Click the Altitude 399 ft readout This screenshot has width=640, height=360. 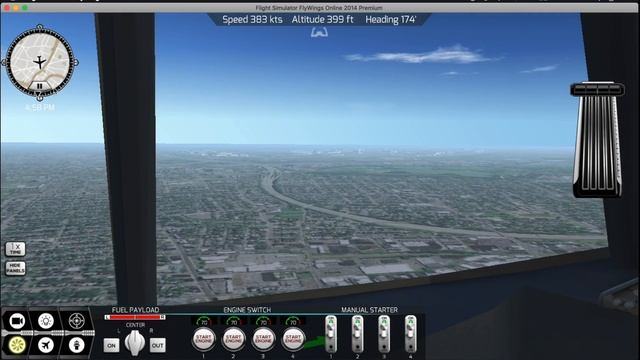pyautogui.click(x=322, y=20)
